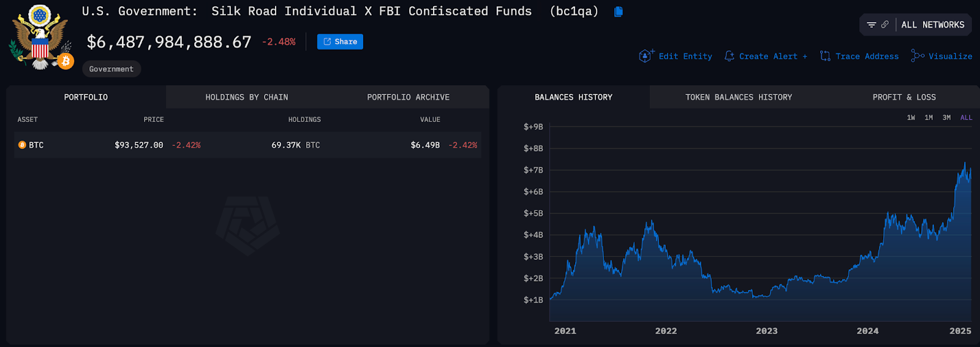The image size is (980, 347).
Task: Open the Visualize link
Action: [951, 56]
